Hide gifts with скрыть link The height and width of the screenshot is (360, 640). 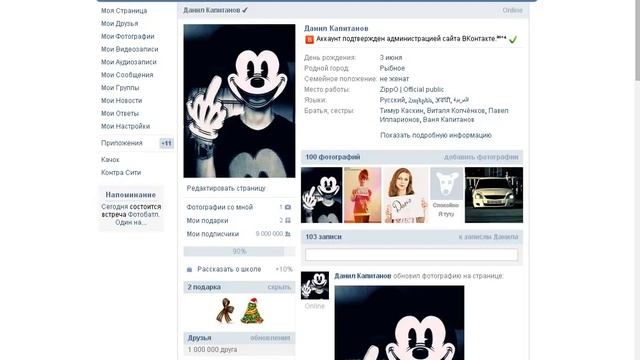(279, 287)
